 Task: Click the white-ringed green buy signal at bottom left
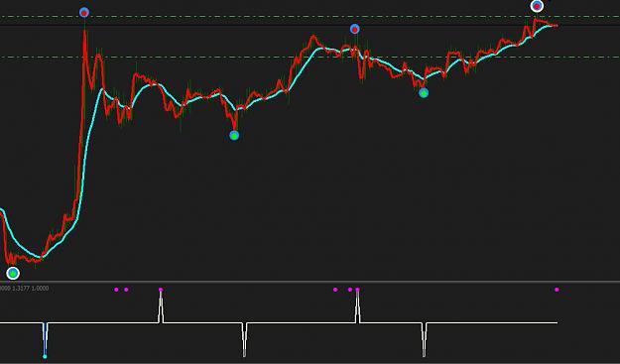point(13,273)
